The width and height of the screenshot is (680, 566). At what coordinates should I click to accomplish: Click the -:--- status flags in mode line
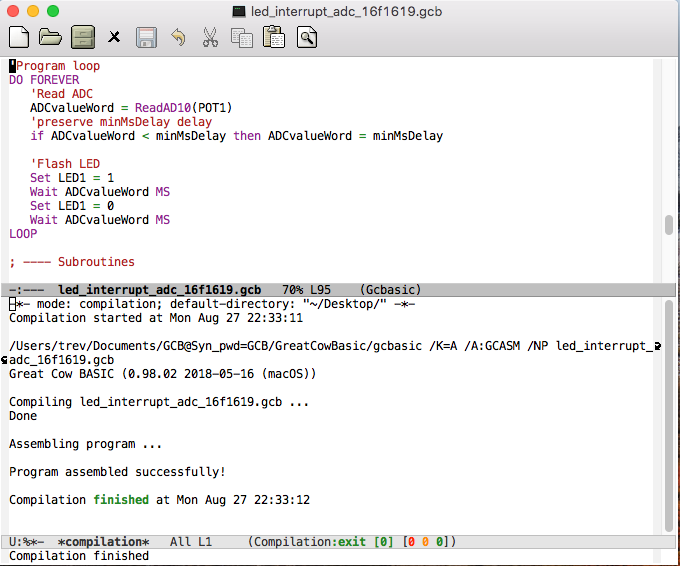26,290
